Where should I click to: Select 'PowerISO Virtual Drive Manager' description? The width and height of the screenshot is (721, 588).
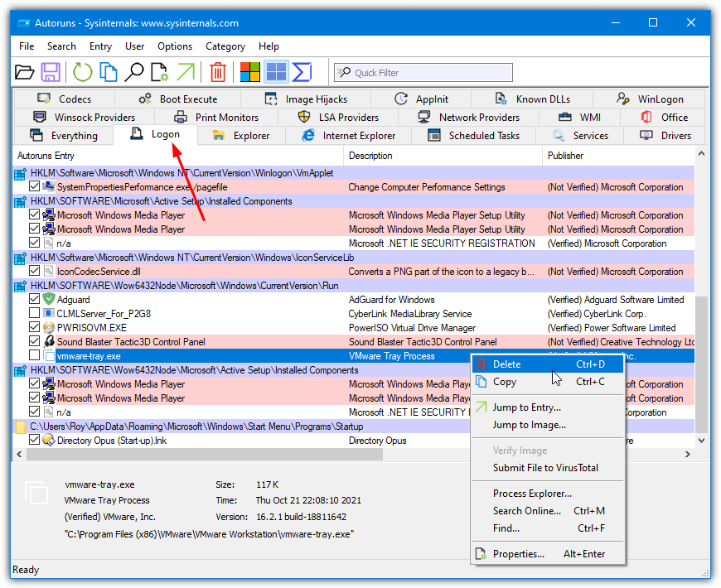pos(412,327)
